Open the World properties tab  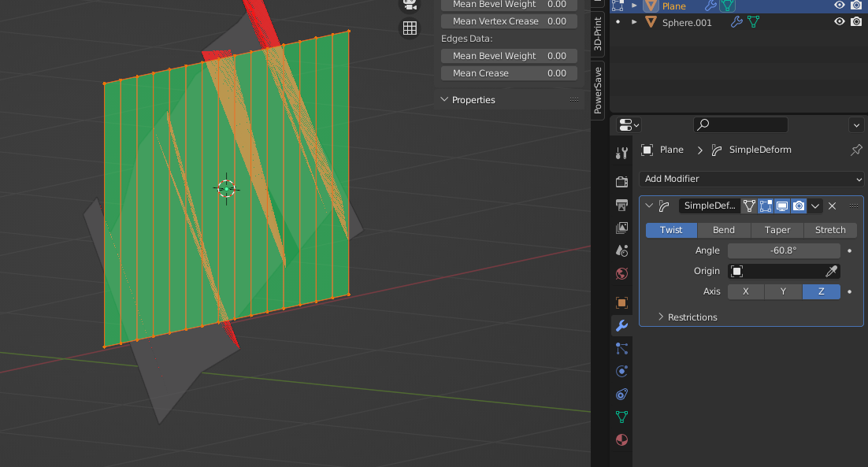tap(621, 274)
